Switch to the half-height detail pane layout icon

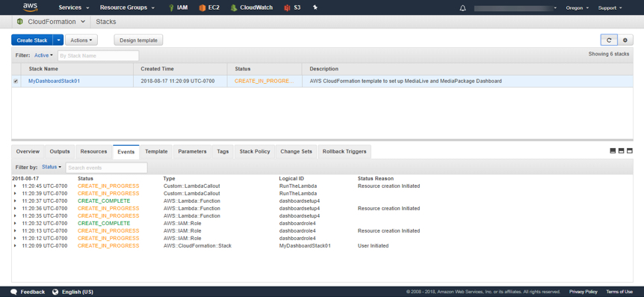click(621, 151)
